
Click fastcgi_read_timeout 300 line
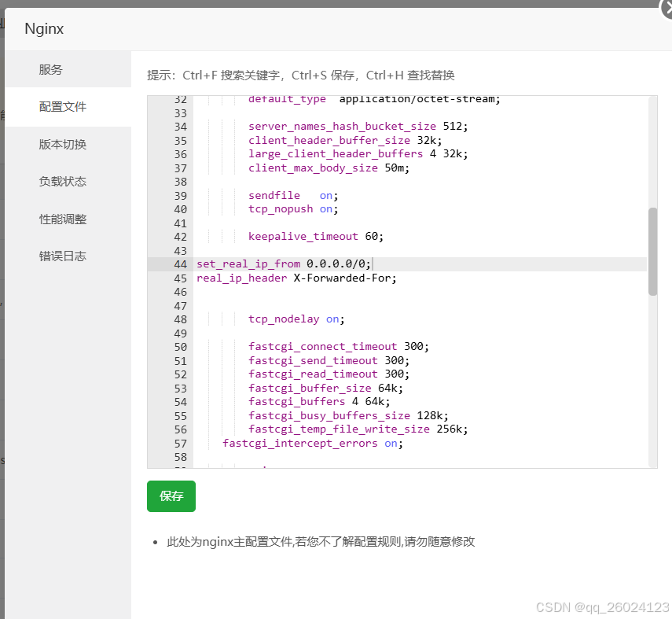(x=329, y=374)
